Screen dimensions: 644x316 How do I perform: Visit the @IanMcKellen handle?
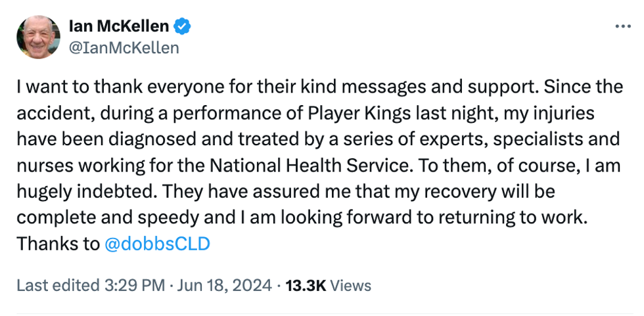(124, 48)
